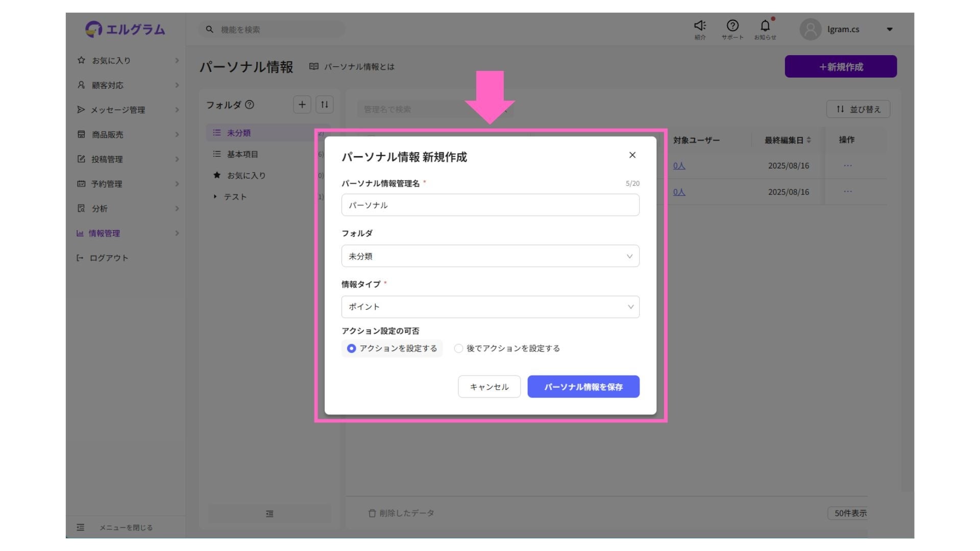Image resolution: width=980 pixels, height=551 pixels.
Task: Click the folder help question icon
Action: pyautogui.click(x=250, y=105)
